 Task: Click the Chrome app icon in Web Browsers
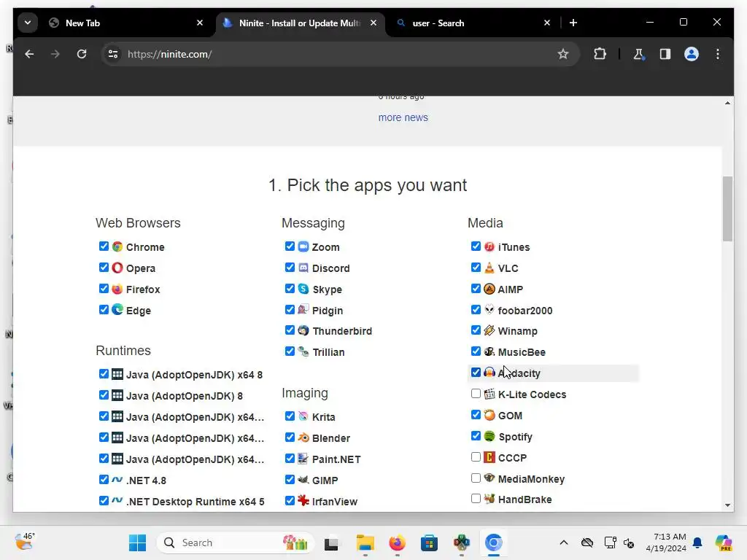click(x=117, y=246)
